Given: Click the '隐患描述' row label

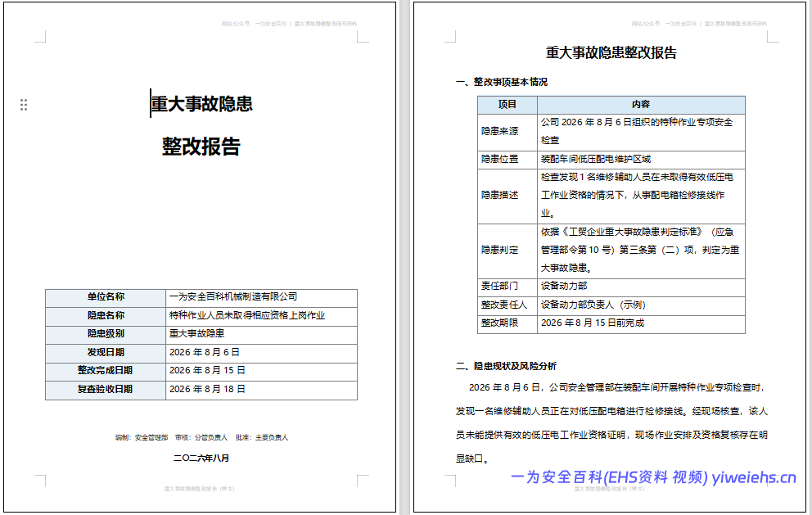Looking at the screenshot, I should [x=508, y=196].
